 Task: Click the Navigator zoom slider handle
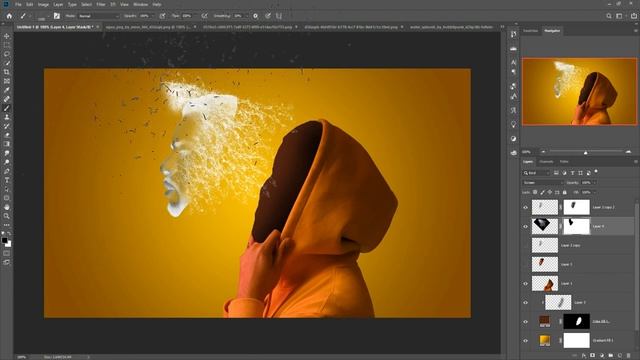pos(586,152)
